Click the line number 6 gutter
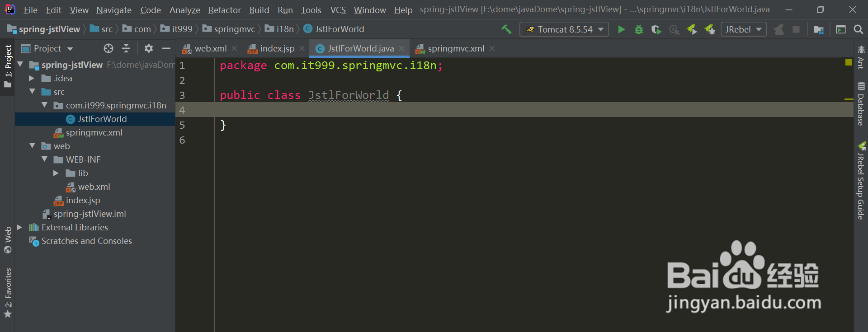 (182, 140)
